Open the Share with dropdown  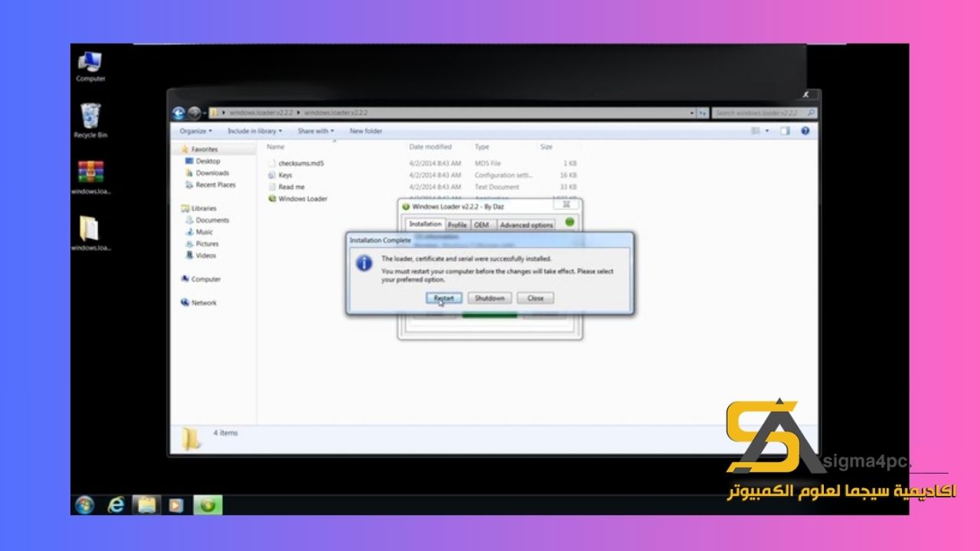click(315, 131)
